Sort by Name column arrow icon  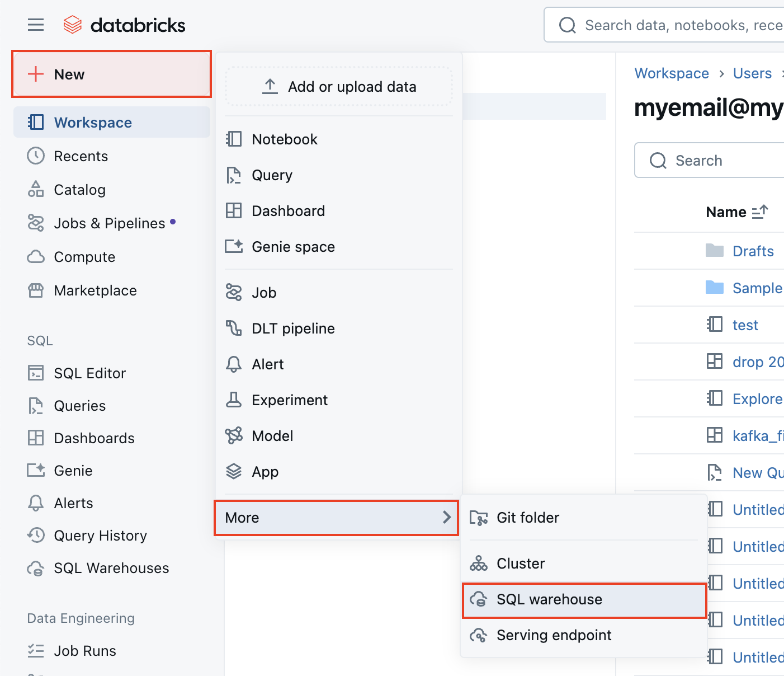point(760,212)
